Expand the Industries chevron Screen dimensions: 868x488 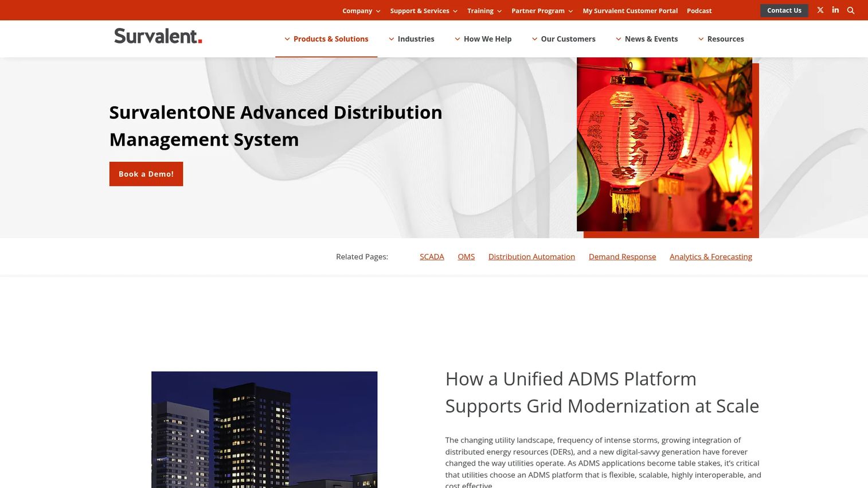tap(392, 39)
